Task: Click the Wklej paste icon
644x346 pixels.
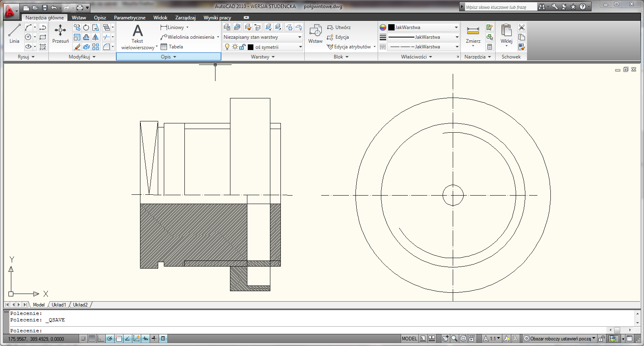Action: (x=506, y=35)
